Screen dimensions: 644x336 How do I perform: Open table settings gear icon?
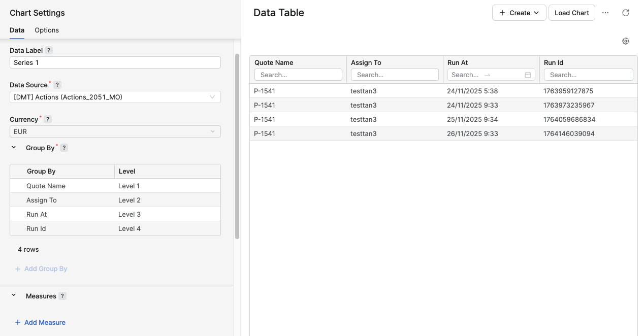coord(626,41)
